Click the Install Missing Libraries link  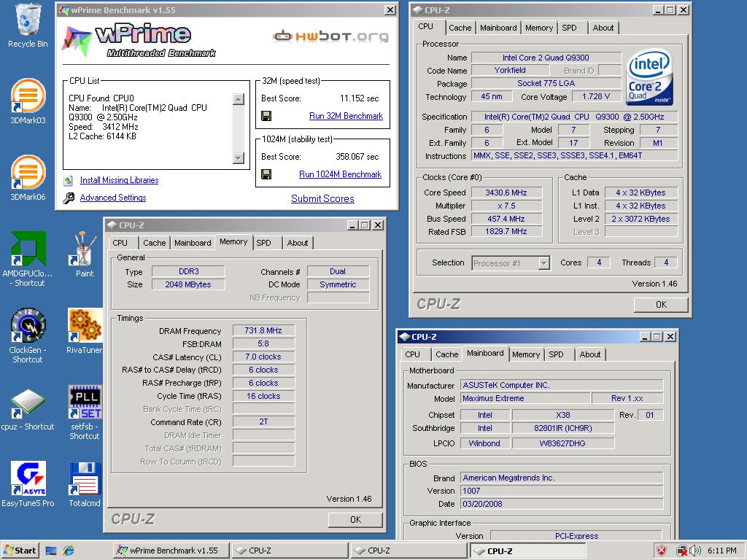[x=119, y=180]
